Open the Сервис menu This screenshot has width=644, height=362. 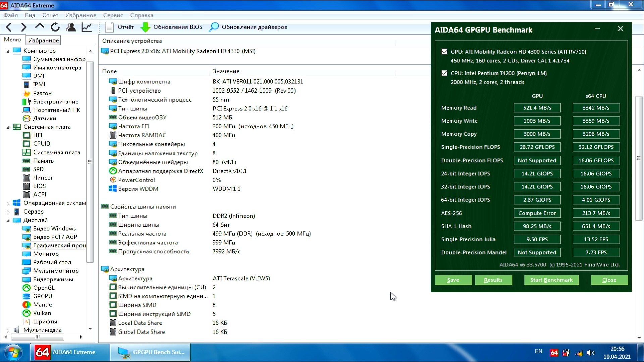coord(113,15)
